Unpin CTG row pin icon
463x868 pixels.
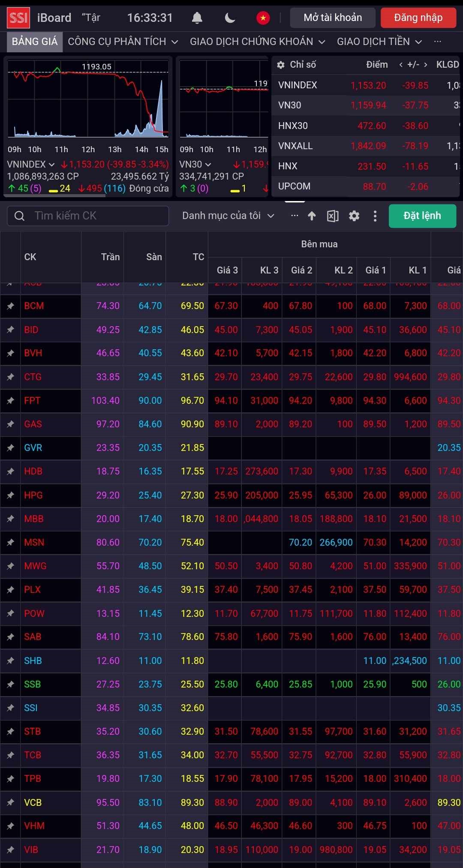[x=10, y=377]
